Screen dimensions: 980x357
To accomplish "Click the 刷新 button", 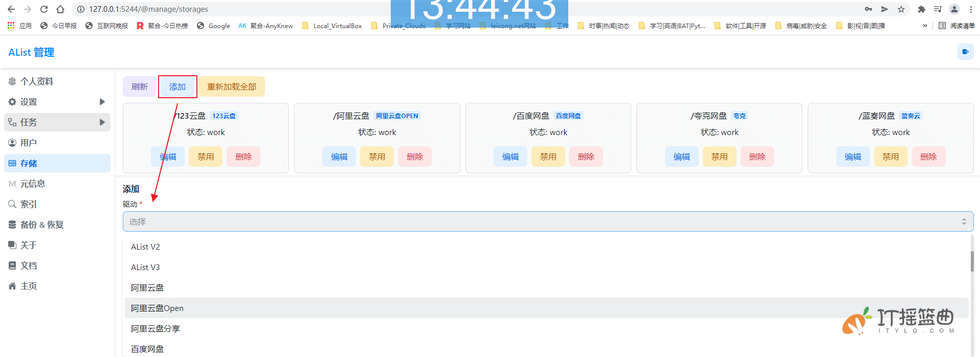I will point(140,86).
